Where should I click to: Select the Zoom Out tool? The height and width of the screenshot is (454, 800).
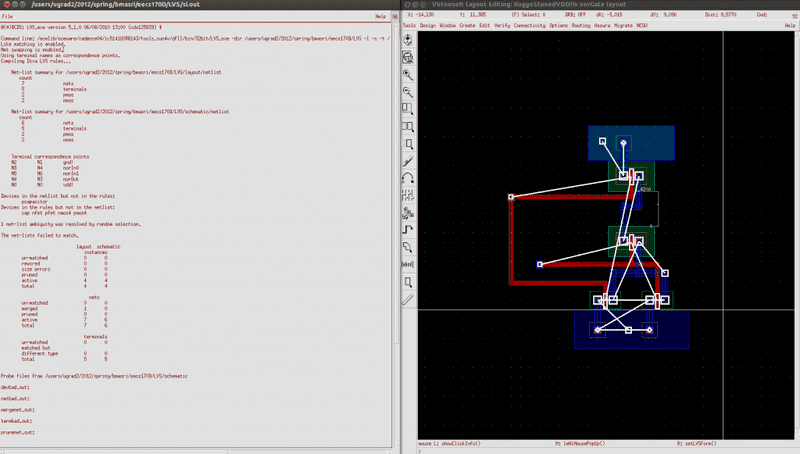(409, 91)
